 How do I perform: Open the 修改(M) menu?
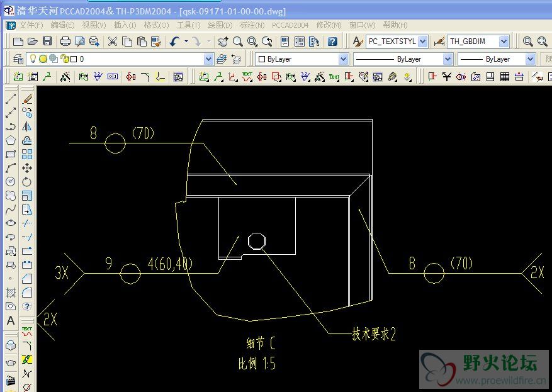click(329, 25)
